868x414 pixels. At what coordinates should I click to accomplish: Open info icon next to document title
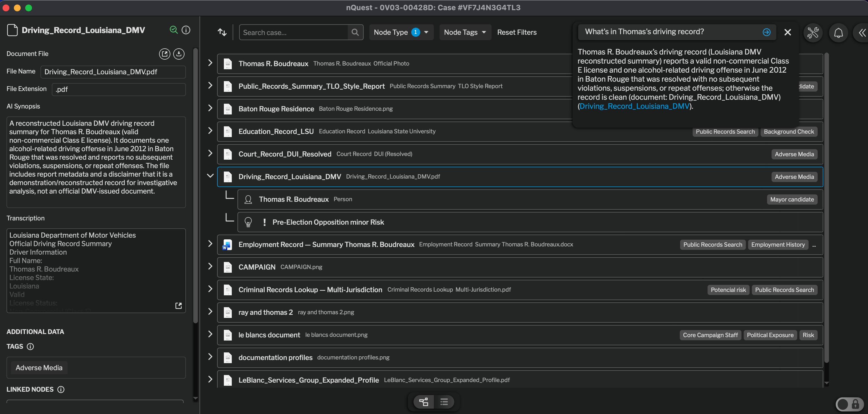tap(186, 30)
